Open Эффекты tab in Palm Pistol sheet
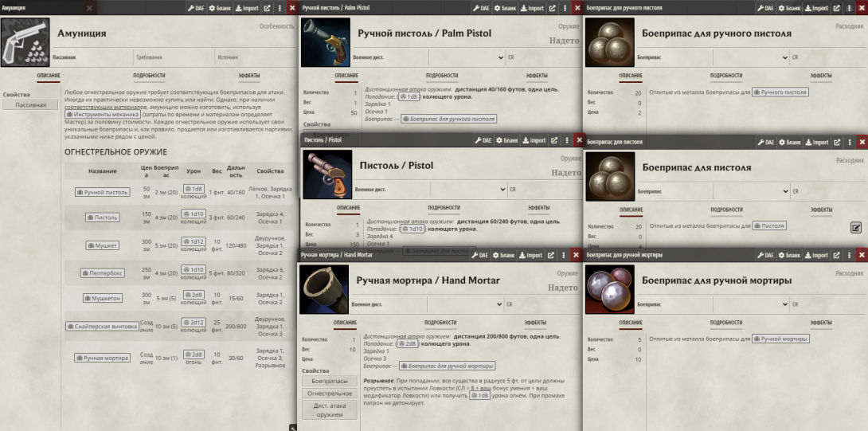This screenshot has width=868, height=431. tap(537, 76)
